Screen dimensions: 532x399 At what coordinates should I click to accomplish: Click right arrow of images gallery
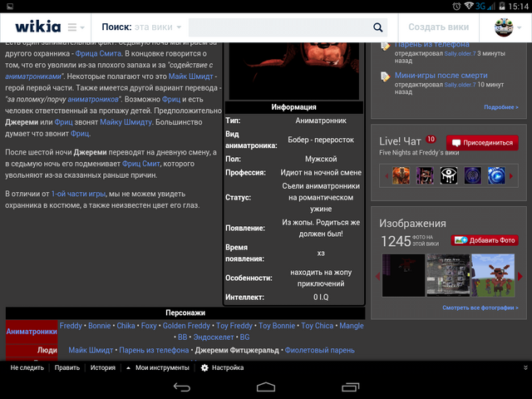point(520,276)
